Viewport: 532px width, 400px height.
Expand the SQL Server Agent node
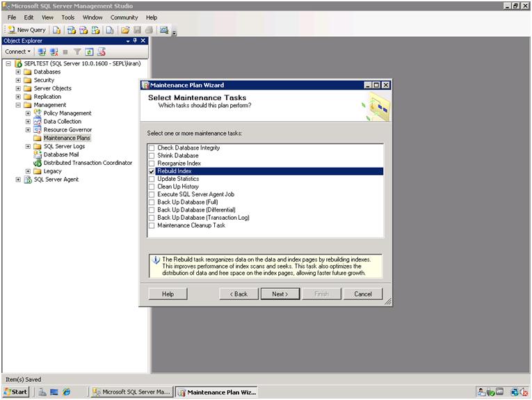[x=18, y=179]
